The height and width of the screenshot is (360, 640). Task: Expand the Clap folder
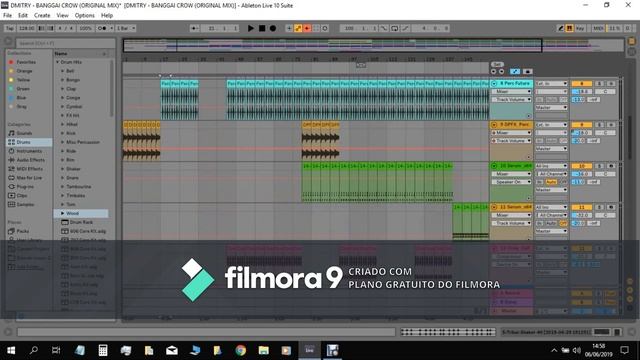(x=62, y=89)
